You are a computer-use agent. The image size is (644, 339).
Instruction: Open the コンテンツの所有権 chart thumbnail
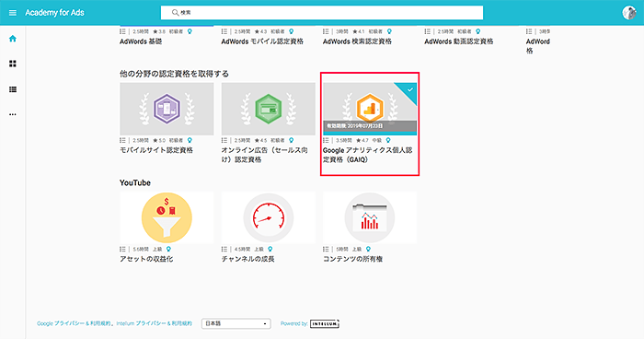click(x=370, y=217)
